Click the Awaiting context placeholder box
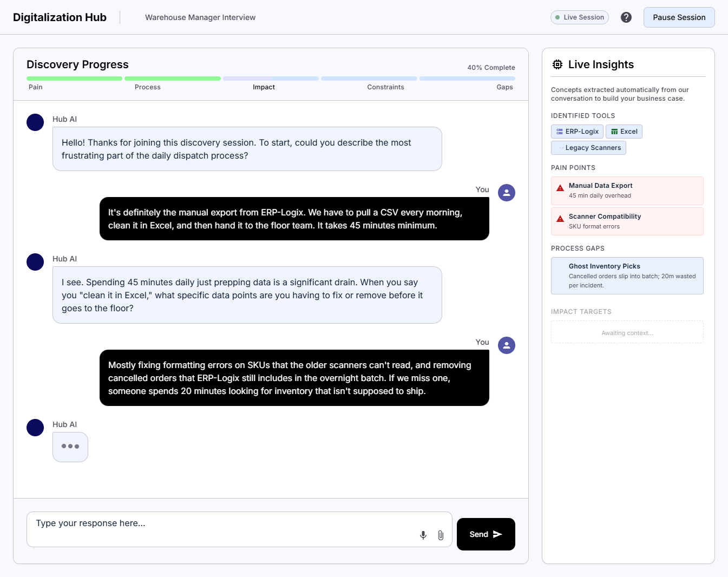 (627, 332)
